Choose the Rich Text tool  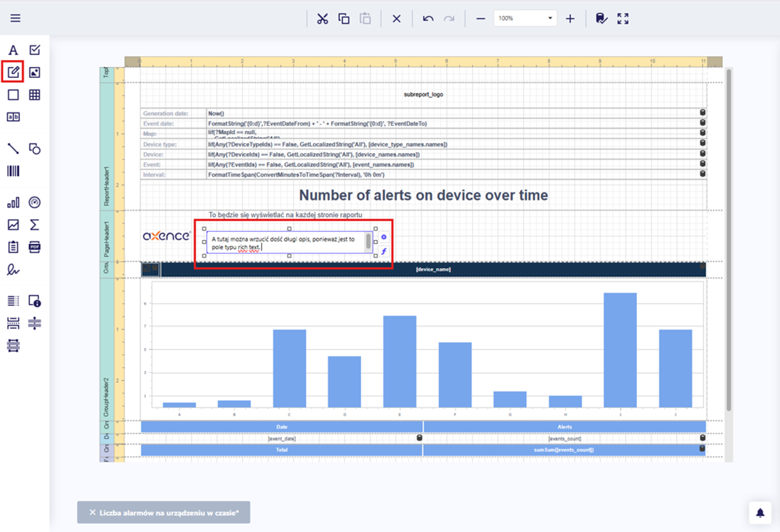[x=13, y=72]
